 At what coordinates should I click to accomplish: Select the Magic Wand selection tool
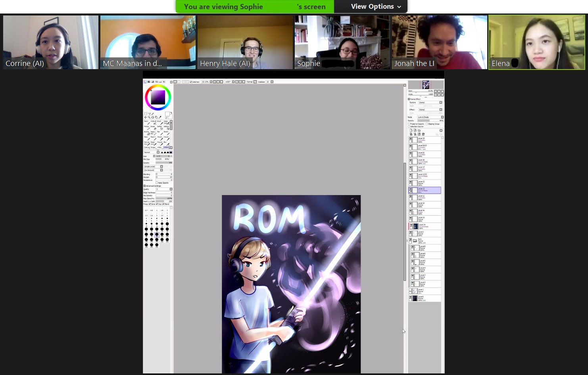153,114
